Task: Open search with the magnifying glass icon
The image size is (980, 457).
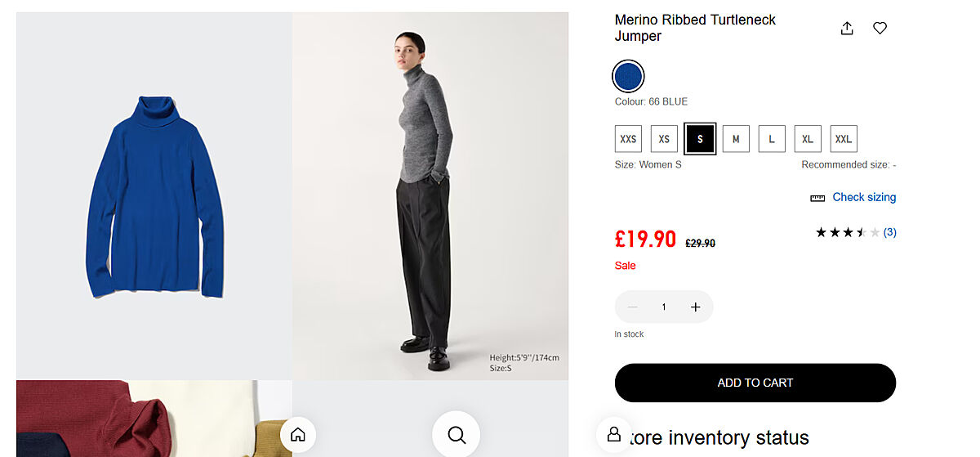Action: pos(456,434)
